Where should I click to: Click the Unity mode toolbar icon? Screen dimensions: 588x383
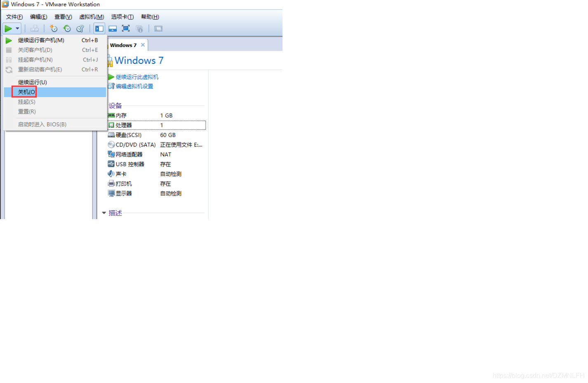click(139, 28)
